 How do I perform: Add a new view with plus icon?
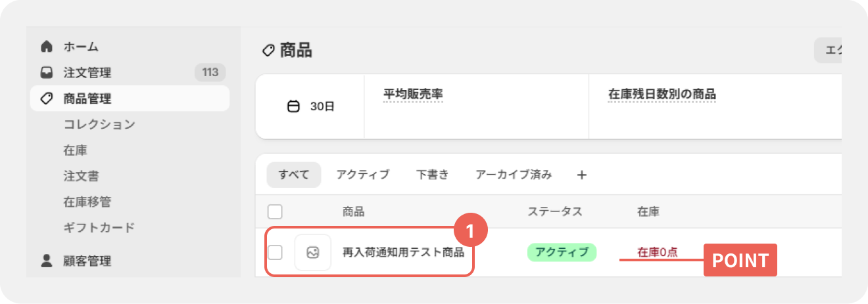581,175
